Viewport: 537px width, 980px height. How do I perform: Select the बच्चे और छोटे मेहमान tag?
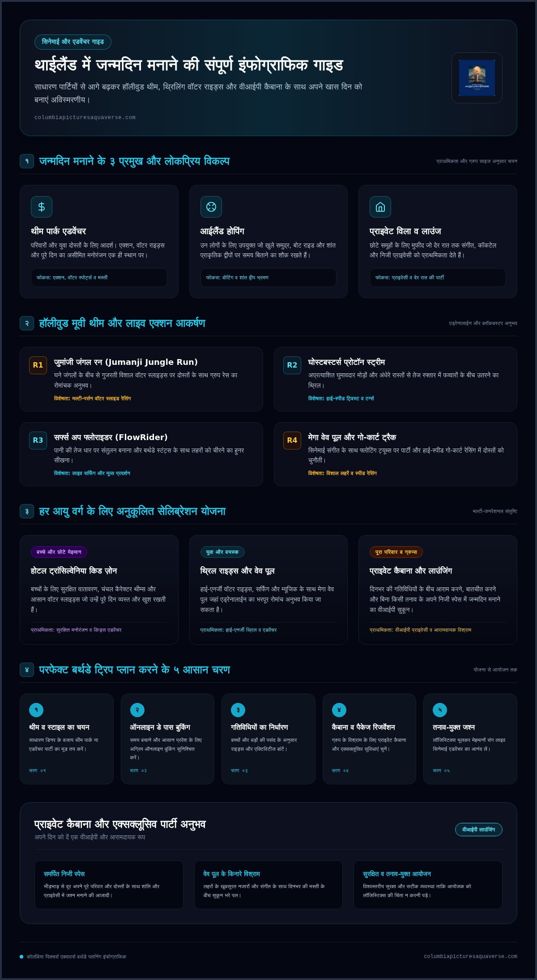tap(59, 552)
